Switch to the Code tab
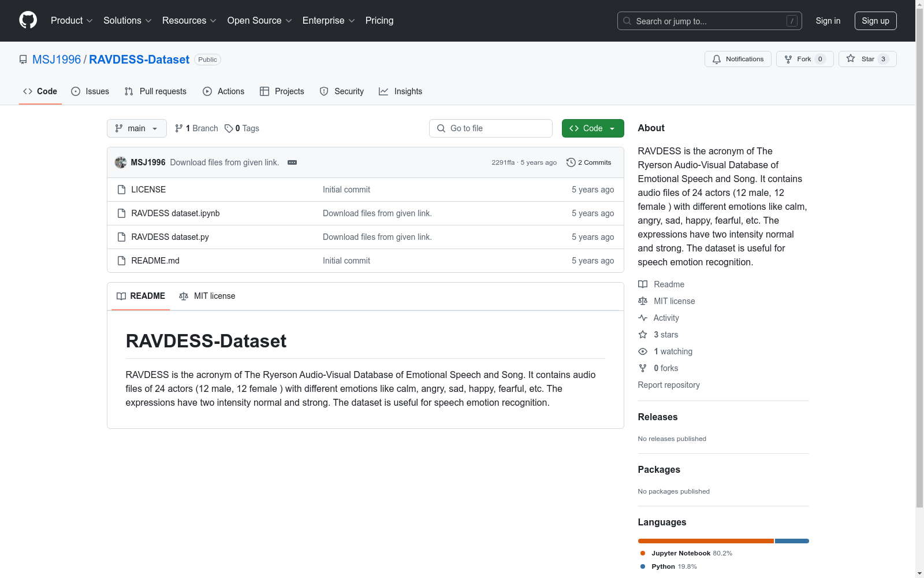 [40, 91]
